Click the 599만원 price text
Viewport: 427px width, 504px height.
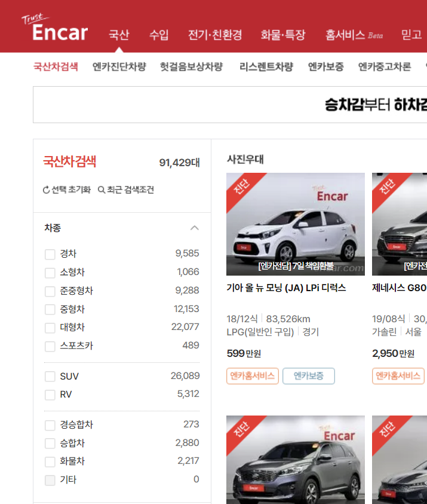(244, 353)
